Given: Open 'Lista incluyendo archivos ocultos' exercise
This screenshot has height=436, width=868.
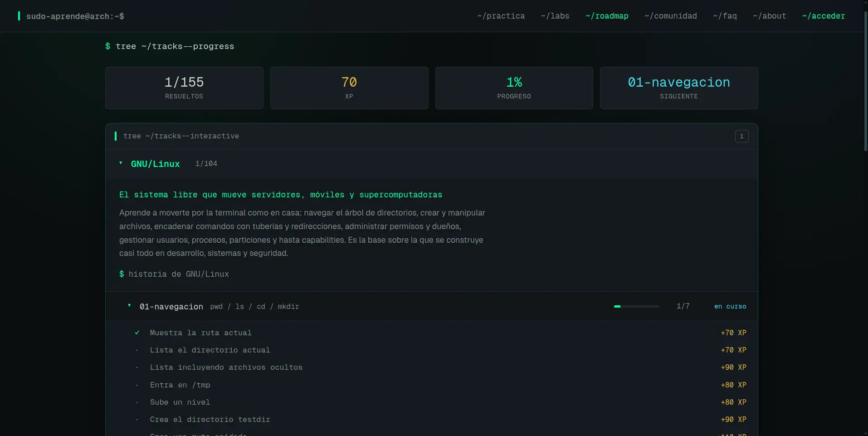Looking at the screenshot, I should pos(226,367).
